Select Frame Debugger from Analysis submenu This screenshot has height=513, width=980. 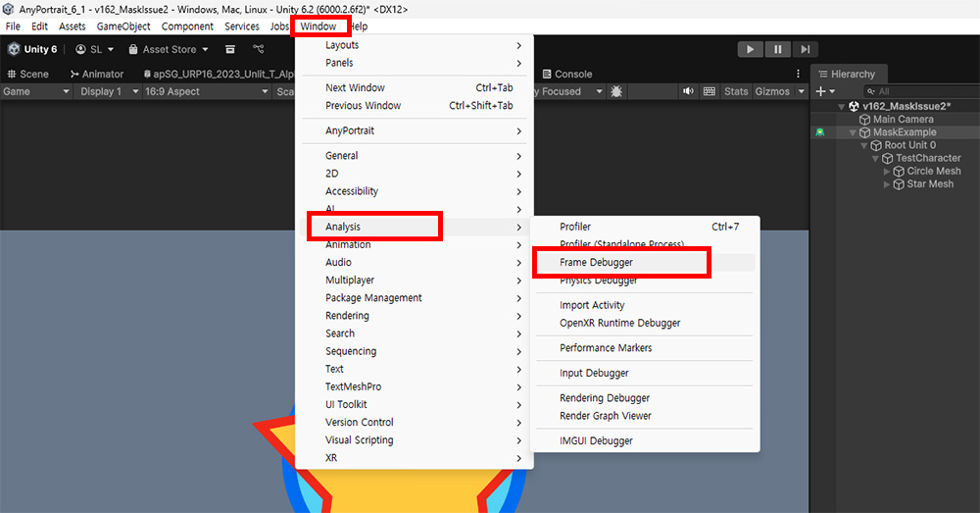click(x=596, y=263)
